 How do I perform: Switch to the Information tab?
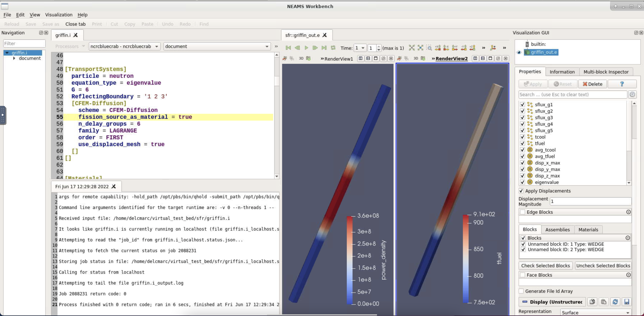coord(562,72)
